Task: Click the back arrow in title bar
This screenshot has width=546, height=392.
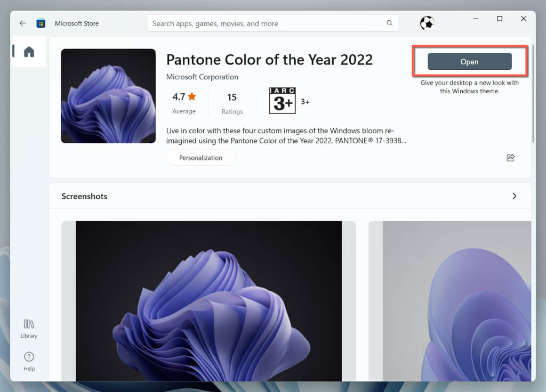Action: click(22, 23)
